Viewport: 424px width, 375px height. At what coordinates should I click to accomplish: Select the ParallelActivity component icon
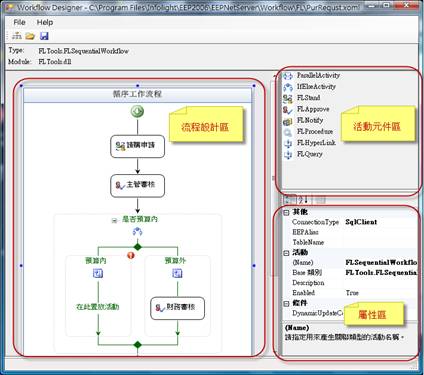(288, 76)
